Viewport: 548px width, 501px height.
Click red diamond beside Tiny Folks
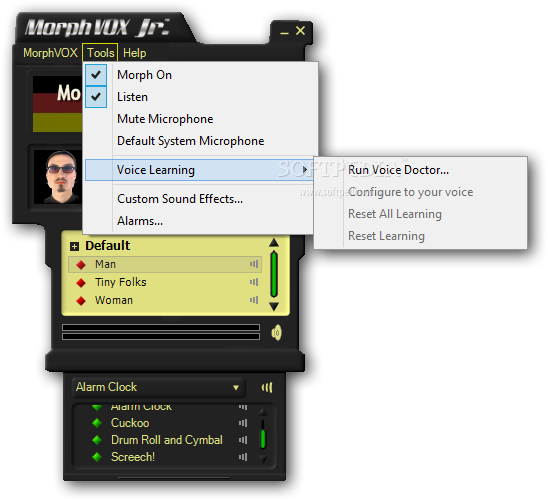(81, 283)
